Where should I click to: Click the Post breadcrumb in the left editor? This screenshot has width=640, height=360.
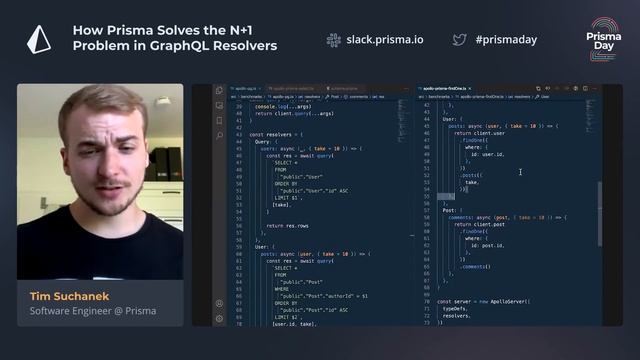tap(332, 97)
